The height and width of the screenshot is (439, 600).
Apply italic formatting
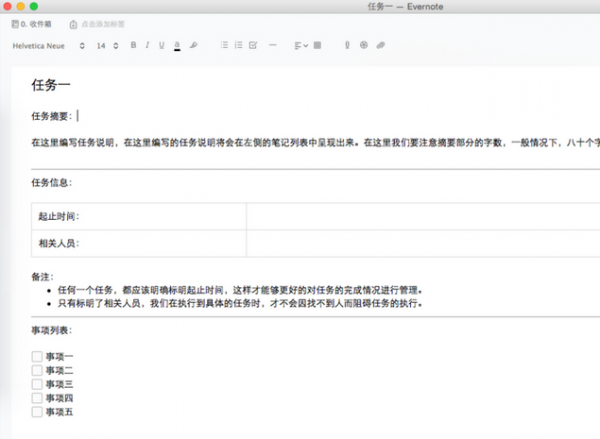pyautogui.click(x=147, y=45)
